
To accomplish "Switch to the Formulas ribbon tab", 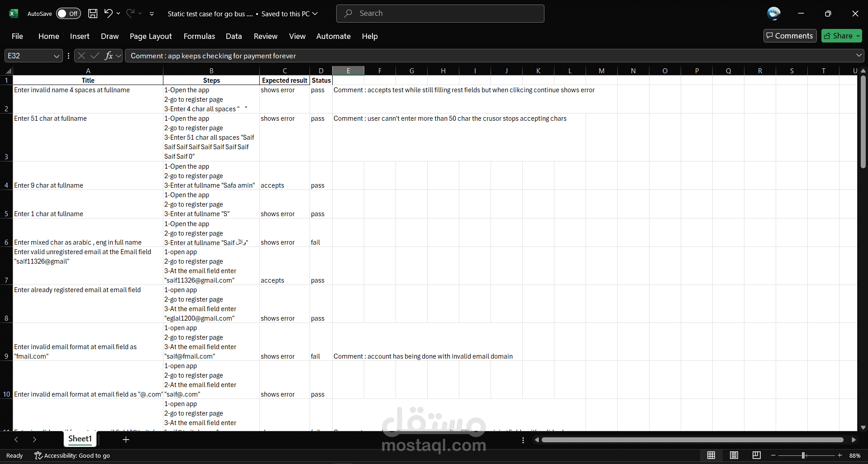I will (199, 36).
